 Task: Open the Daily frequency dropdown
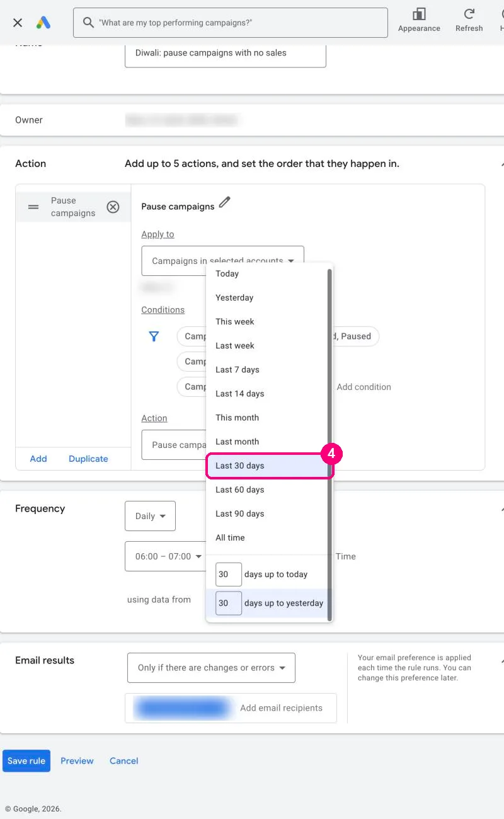(151, 516)
